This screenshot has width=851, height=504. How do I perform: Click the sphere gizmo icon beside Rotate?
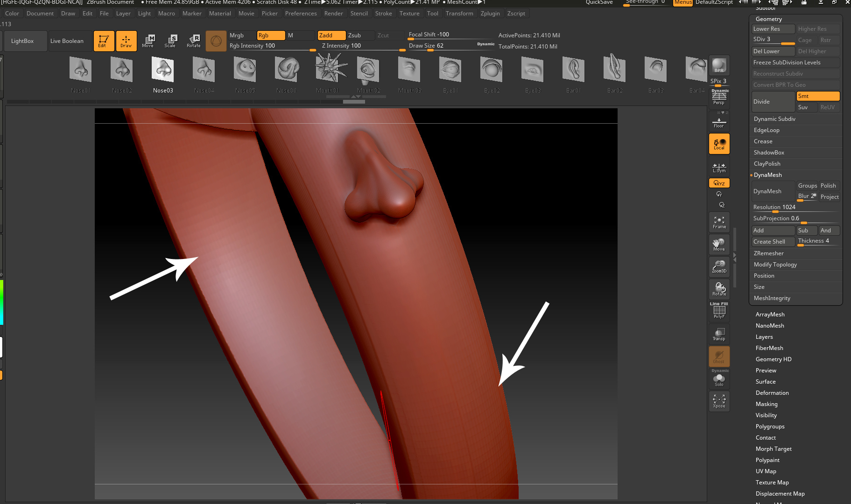point(216,41)
